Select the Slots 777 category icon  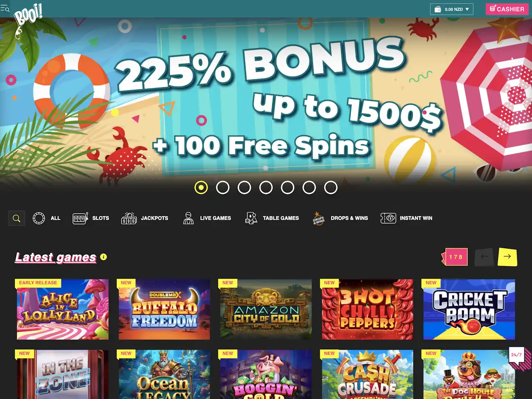click(80, 218)
